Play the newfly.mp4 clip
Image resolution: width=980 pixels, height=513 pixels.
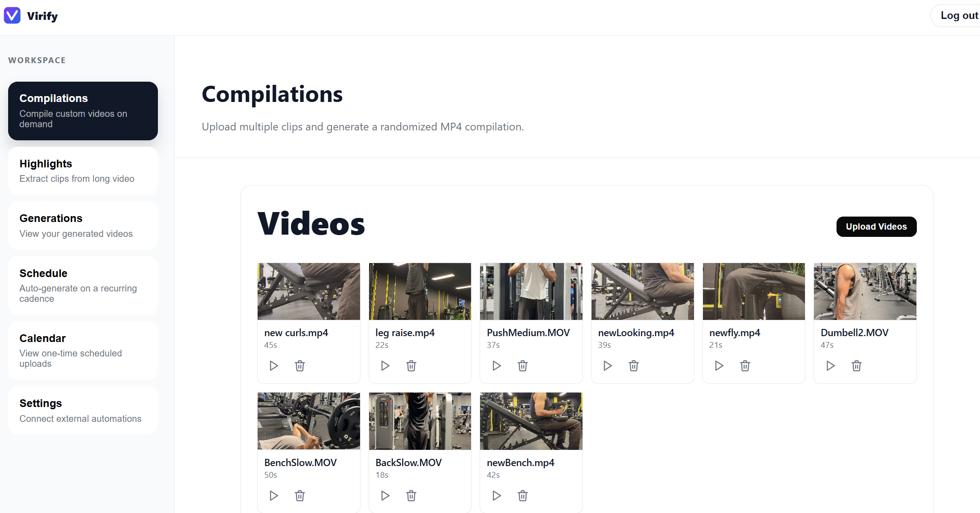[719, 365]
